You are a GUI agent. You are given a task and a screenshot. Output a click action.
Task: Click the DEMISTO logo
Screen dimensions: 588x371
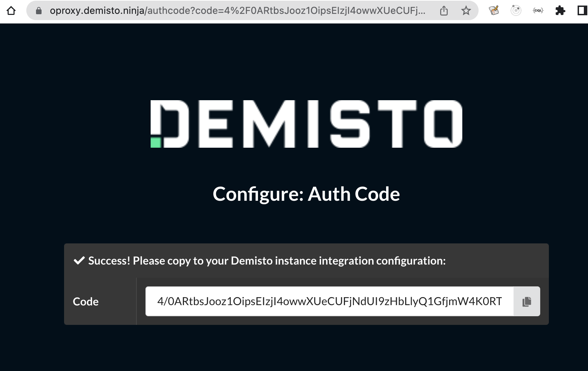(306, 124)
